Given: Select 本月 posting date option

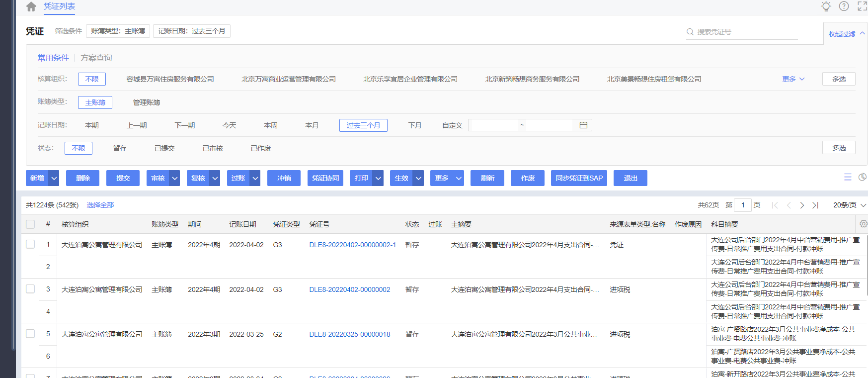Looking at the screenshot, I should pyautogui.click(x=312, y=125).
